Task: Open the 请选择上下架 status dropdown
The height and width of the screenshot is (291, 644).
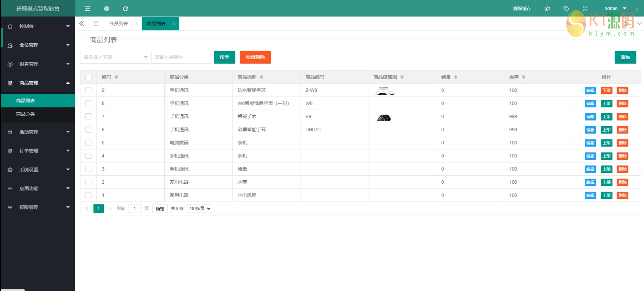Action: (x=115, y=57)
